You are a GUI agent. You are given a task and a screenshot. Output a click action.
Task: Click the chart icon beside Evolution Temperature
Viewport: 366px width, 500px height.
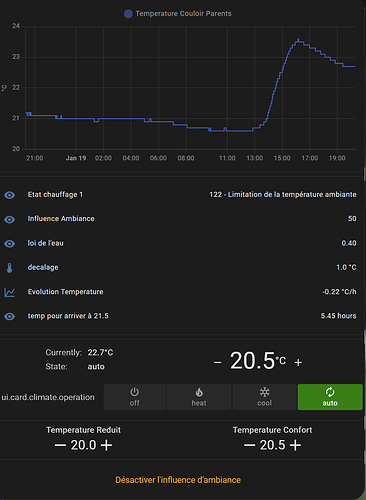coord(9,292)
